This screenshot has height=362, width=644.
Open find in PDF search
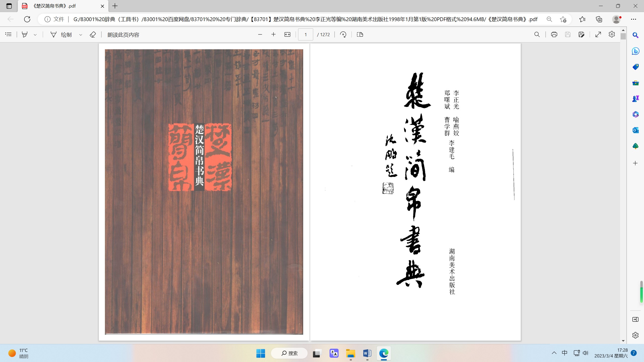click(537, 34)
